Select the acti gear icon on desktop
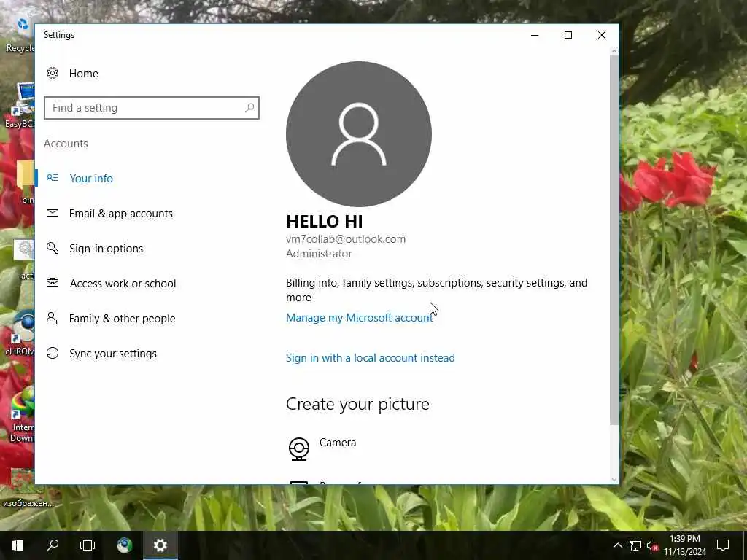The width and height of the screenshot is (747, 560). tap(25, 260)
